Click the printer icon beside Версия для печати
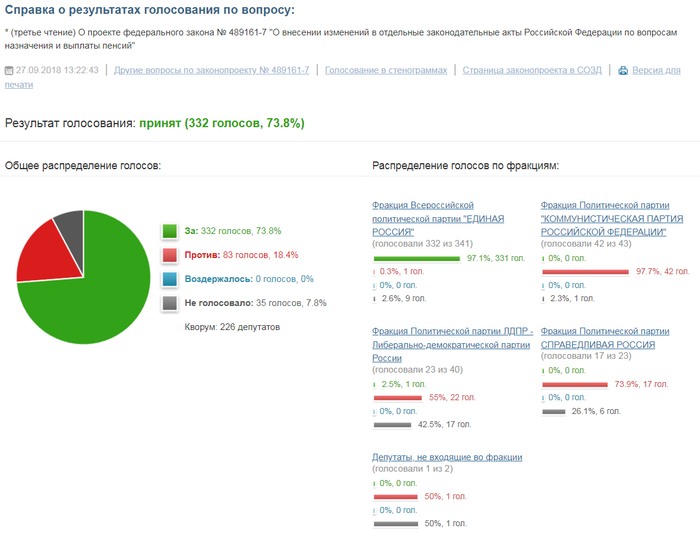700x540 pixels. [623, 71]
